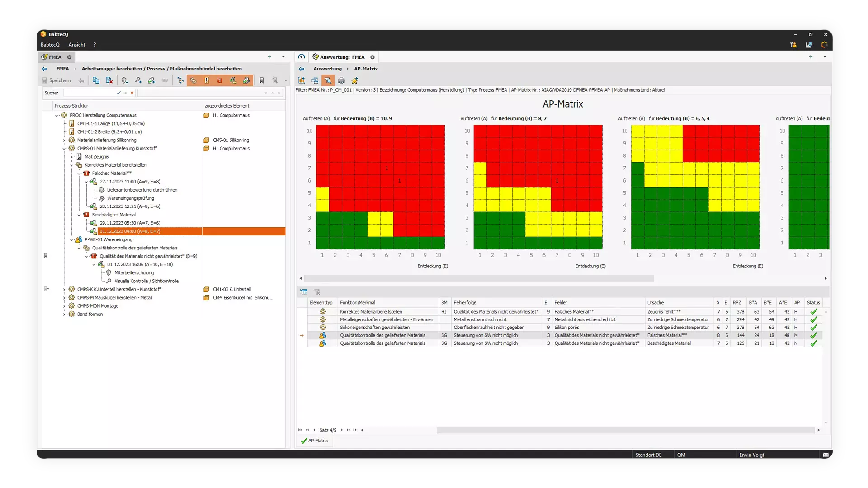Confirm search with the blue checkmark
The width and height of the screenshot is (868, 488).
point(118,93)
